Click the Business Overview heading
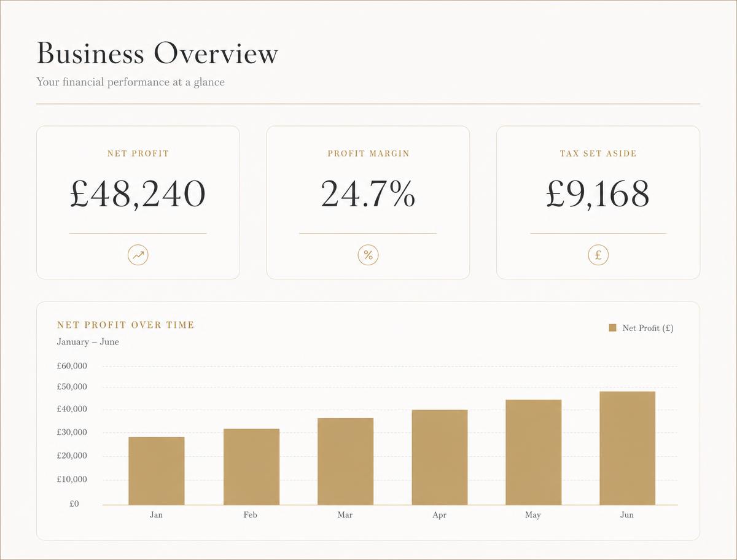The width and height of the screenshot is (737, 560). point(157,53)
